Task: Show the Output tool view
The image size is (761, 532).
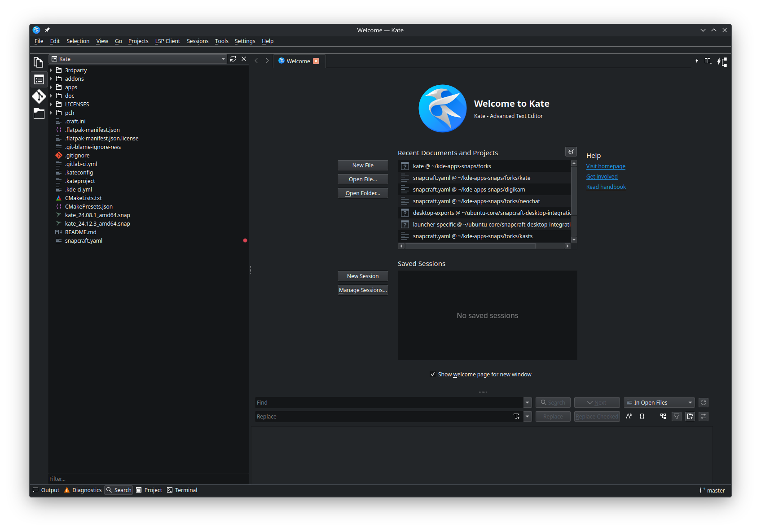Action: 46,490
